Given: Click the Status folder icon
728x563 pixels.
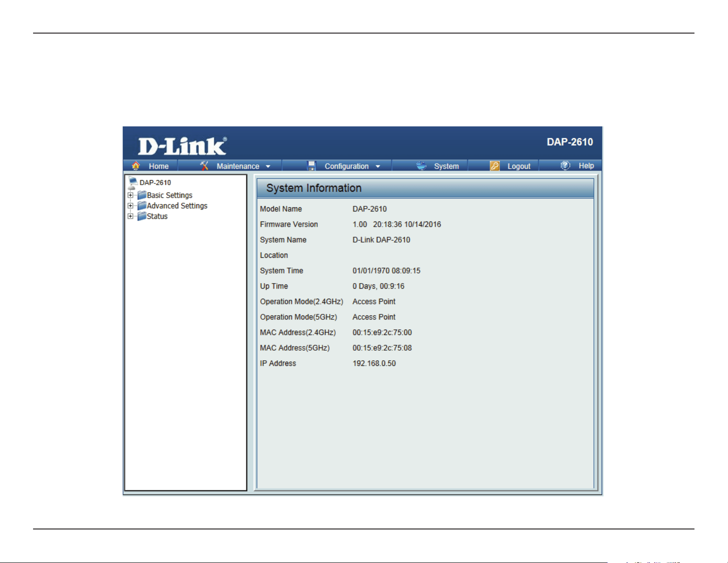Looking at the screenshot, I should (142, 216).
